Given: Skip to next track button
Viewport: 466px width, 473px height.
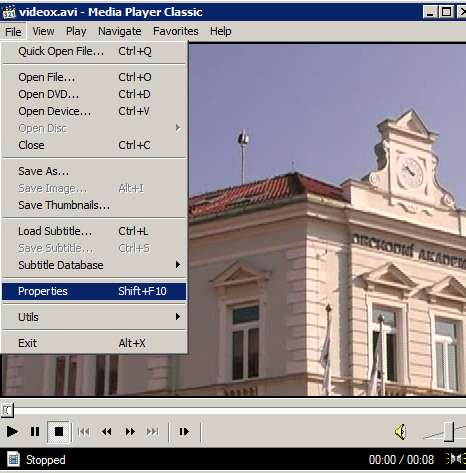Looking at the screenshot, I should click(153, 432).
